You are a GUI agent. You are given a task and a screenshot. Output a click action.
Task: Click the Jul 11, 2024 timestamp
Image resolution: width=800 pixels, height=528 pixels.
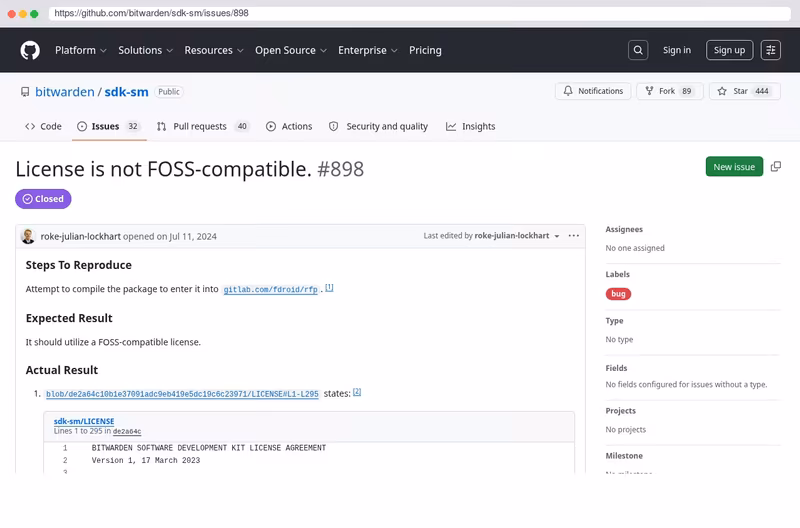coord(192,236)
